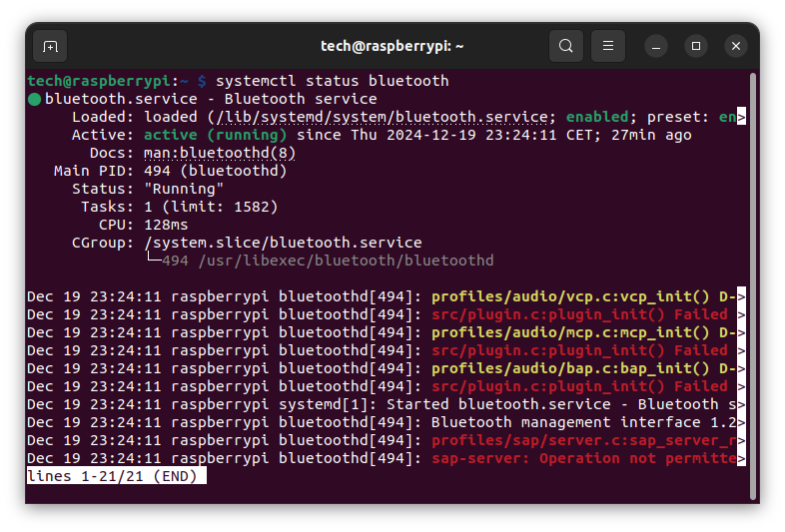The height and width of the screenshot is (532, 785).
Task: Click the 'systemctl status bluetooth' command text
Action: tap(332, 81)
